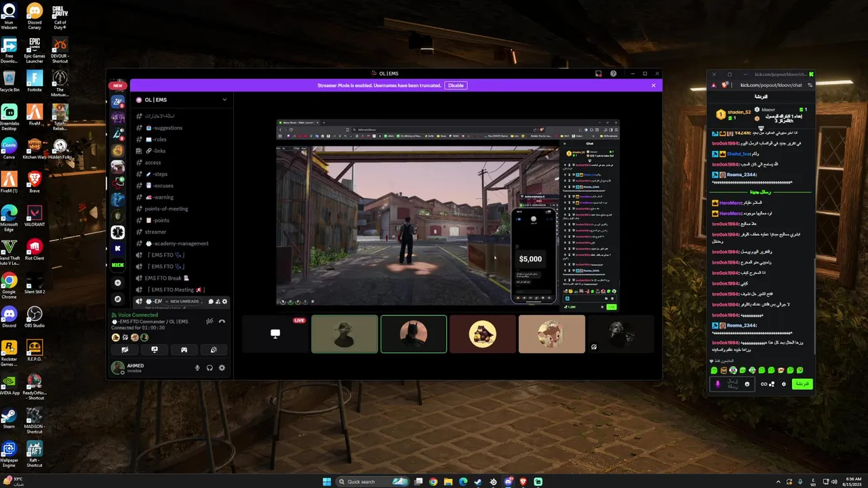Image resolution: width=868 pixels, height=488 pixels.
Task: Click Add a Server plus button
Action: [118, 283]
